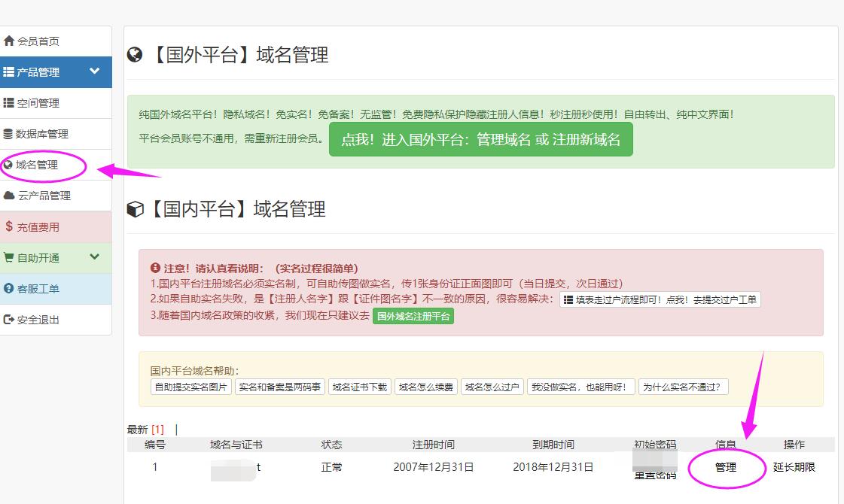This screenshot has width=844, height=504.
Task: Click the globe icon beside 域名管理 in sidebar
Action: [x=8, y=165]
